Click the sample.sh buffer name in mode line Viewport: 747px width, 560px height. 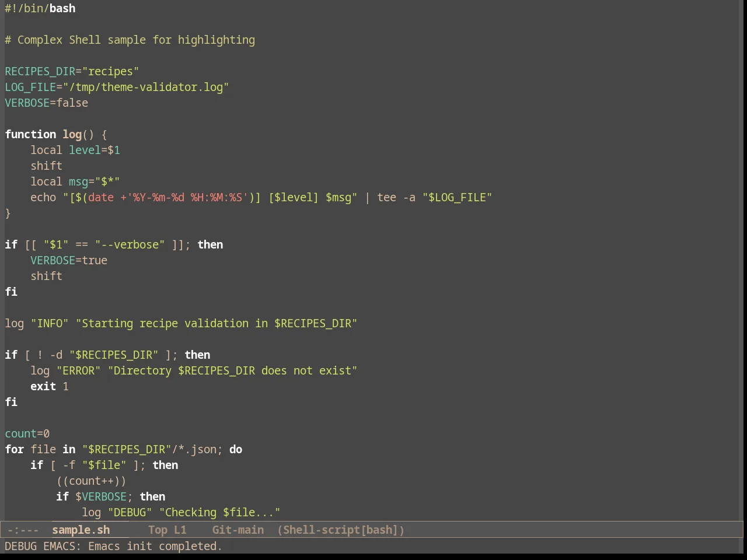point(81,530)
